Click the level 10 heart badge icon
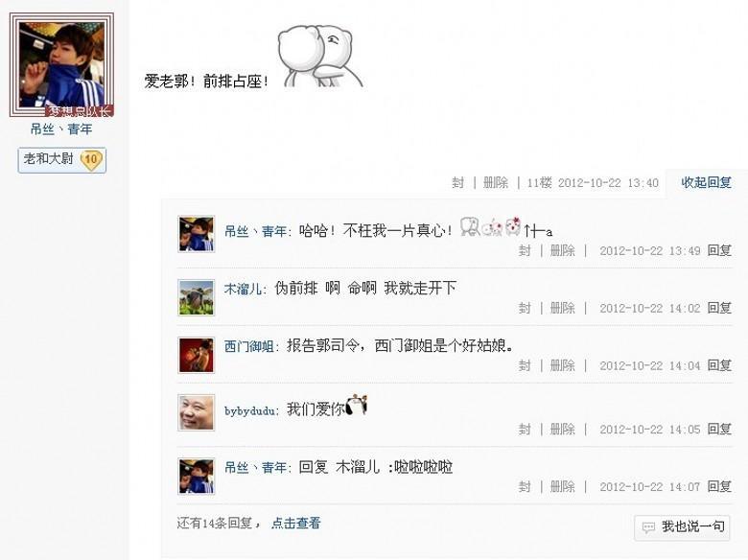 point(91,159)
